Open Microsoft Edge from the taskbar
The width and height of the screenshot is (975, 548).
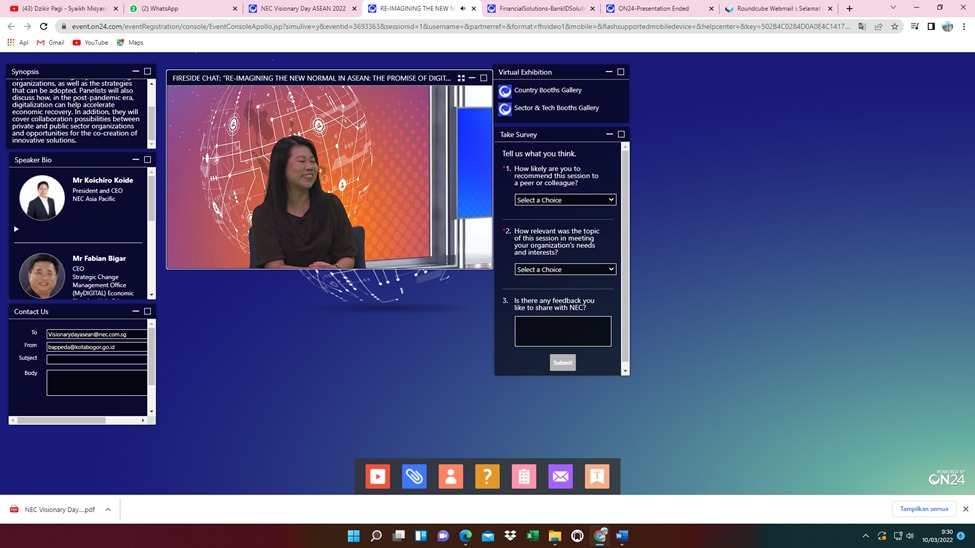point(466,536)
